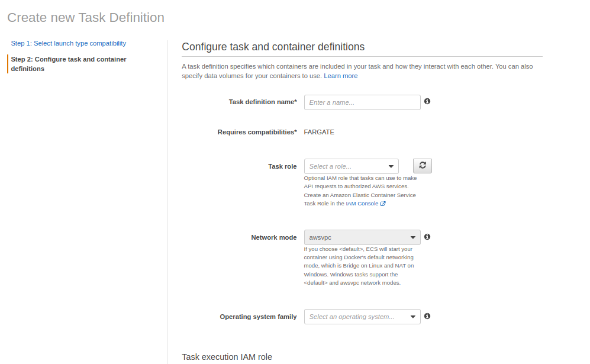Click the Learn more link

coord(340,76)
